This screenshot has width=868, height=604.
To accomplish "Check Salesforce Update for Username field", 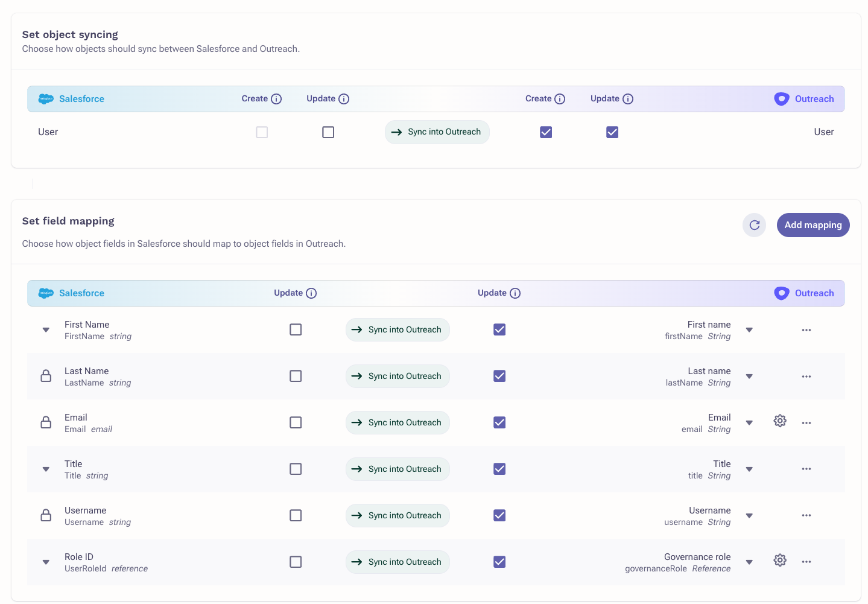I will point(296,515).
